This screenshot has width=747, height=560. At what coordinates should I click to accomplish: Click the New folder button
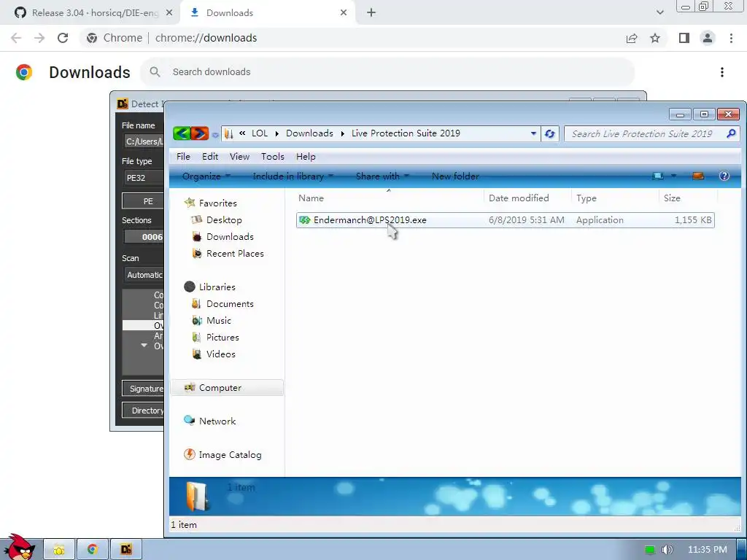pyautogui.click(x=455, y=176)
